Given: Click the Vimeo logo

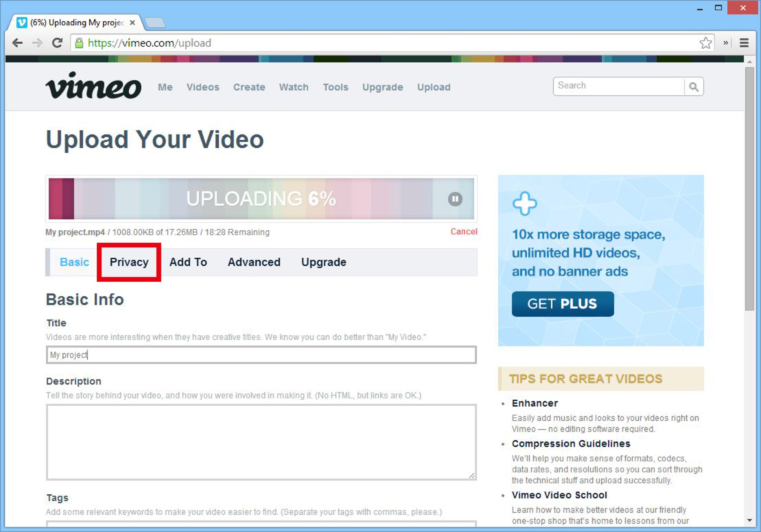Looking at the screenshot, I should click(94, 85).
